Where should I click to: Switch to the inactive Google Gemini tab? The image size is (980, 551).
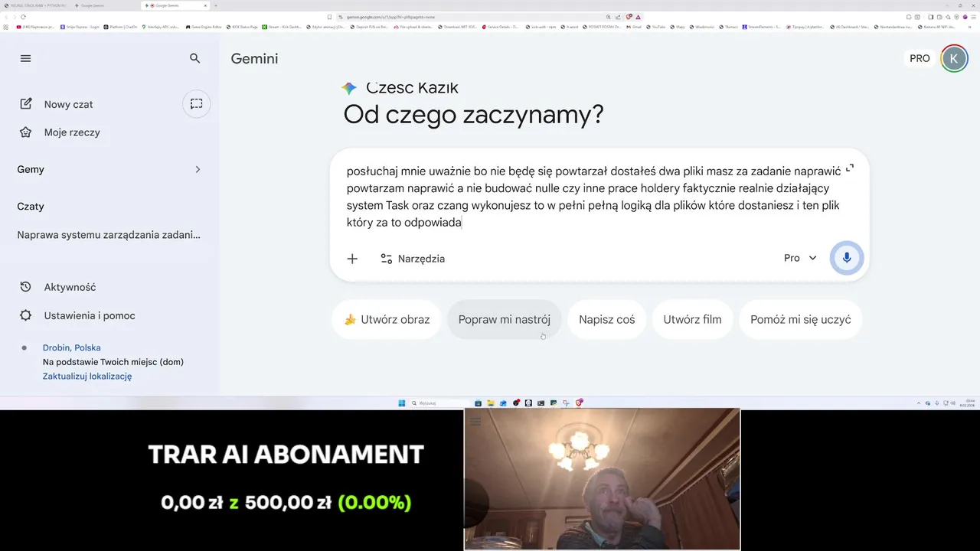click(104, 5)
